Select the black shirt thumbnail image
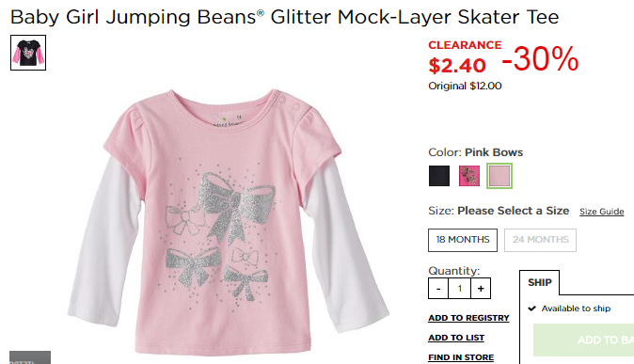634x364 pixels. 28,53
